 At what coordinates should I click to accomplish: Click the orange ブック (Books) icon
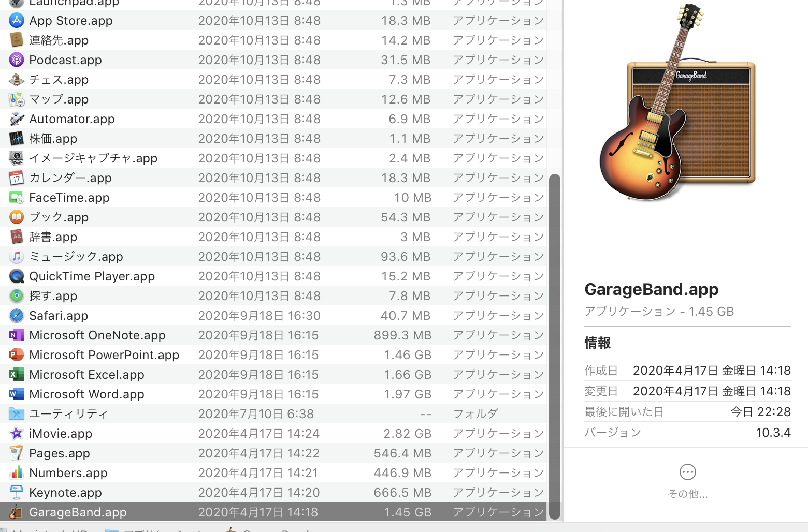coord(17,217)
